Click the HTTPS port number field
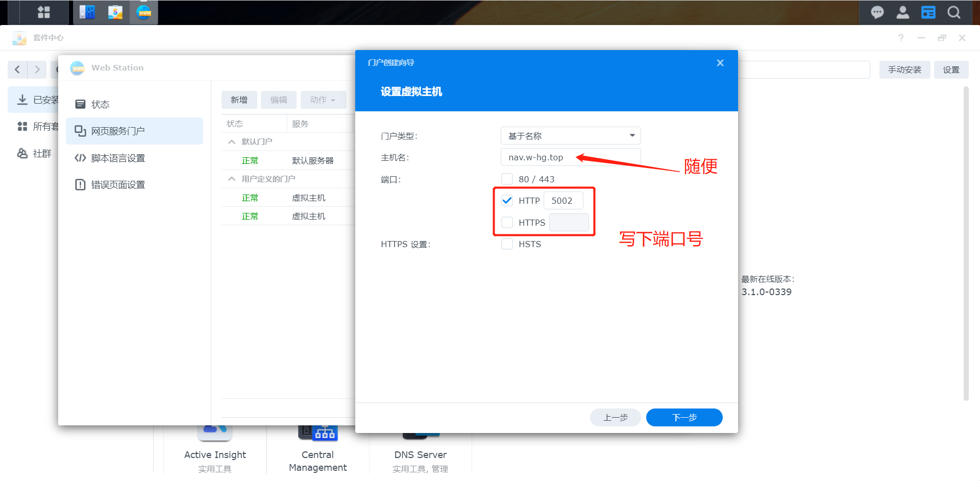 click(x=569, y=223)
